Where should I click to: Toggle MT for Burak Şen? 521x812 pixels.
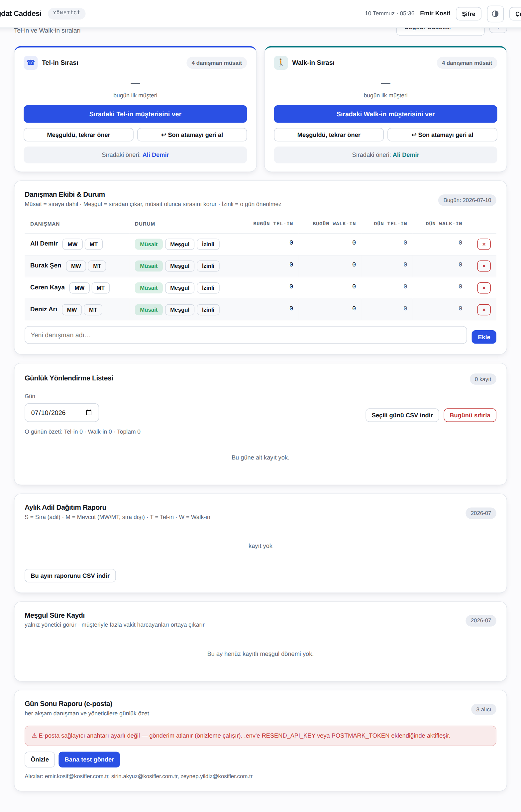97,266
